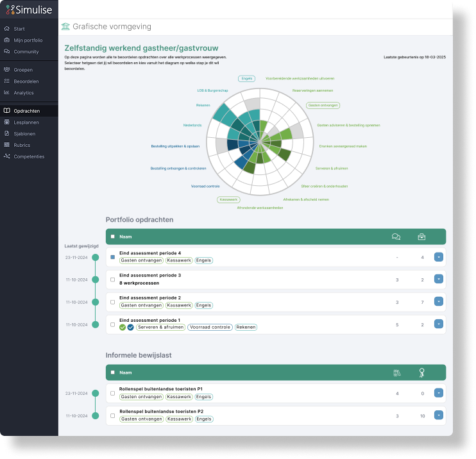The width and height of the screenshot is (476, 459).
Task: Toggle select-all checkbox in Portfolio opdrachten header
Action: click(113, 237)
